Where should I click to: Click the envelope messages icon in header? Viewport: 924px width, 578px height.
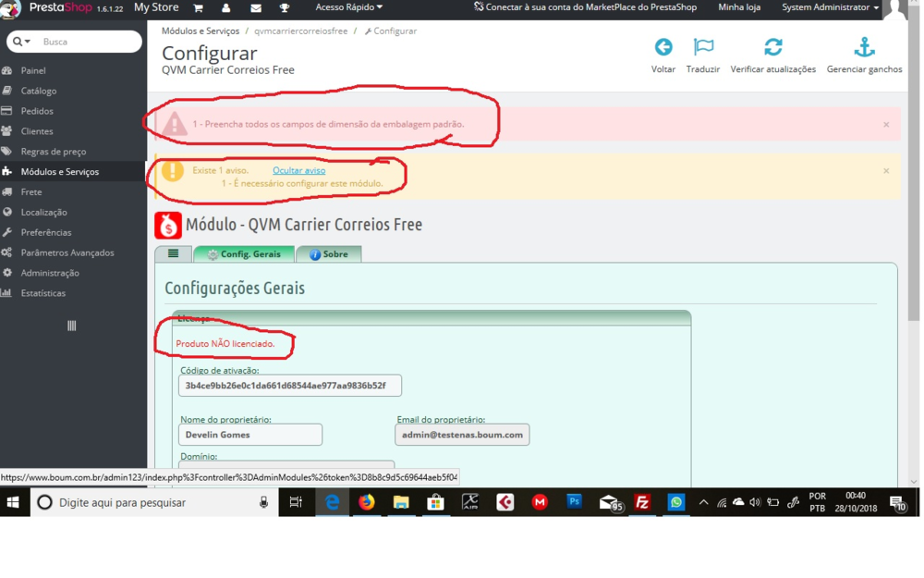pyautogui.click(x=254, y=7)
